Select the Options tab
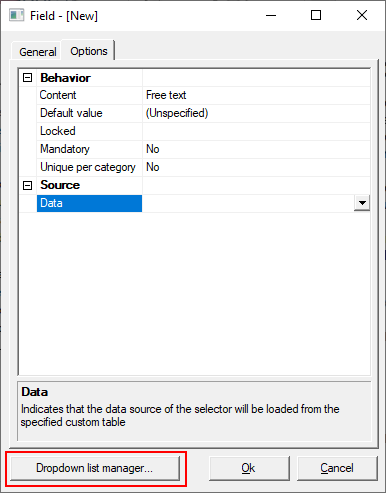 [x=89, y=51]
